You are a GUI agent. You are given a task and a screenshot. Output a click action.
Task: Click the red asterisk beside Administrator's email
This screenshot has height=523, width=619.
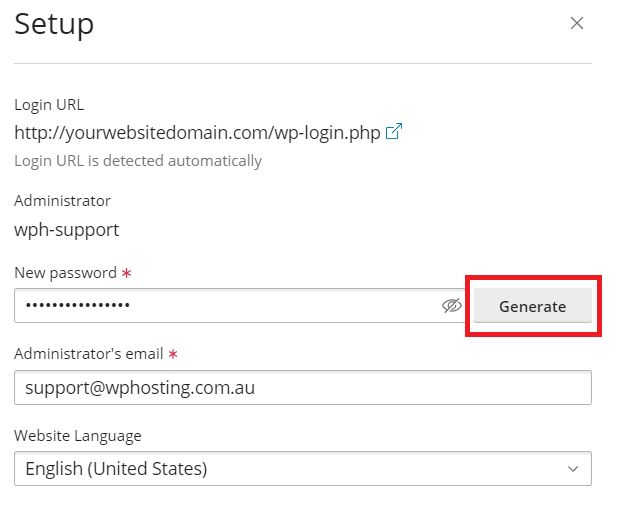173,354
